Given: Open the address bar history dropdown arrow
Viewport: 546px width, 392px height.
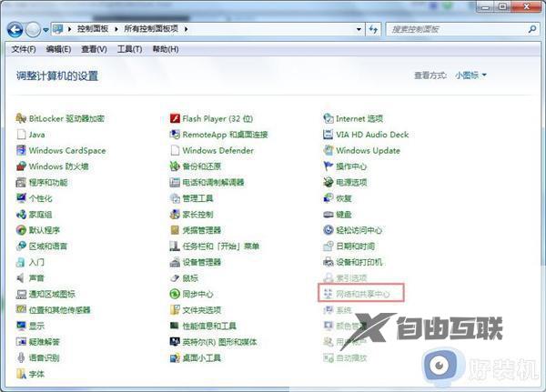Looking at the screenshot, I should (359, 29).
